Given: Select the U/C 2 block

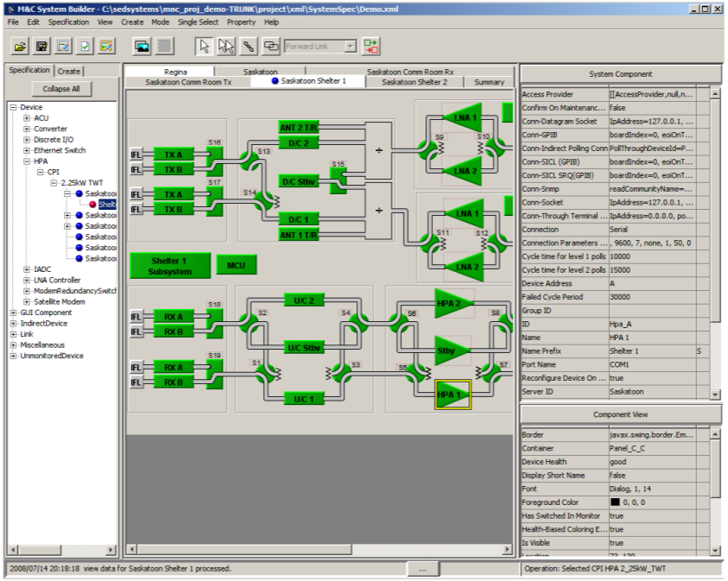Looking at the screenshot, I should (x=304, y=300).
